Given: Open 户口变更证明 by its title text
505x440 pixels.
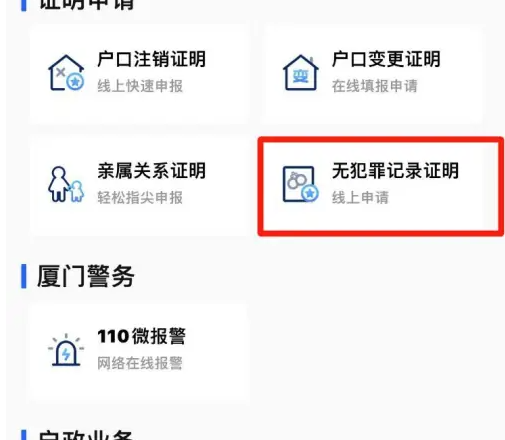Looking at the screenshot, I should (386, 59).
